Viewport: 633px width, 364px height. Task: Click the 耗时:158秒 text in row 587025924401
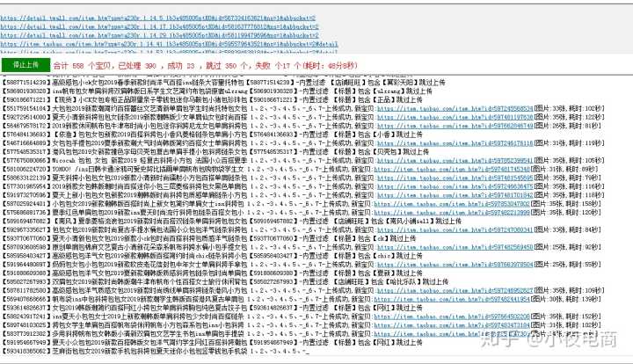pos(583,204)
